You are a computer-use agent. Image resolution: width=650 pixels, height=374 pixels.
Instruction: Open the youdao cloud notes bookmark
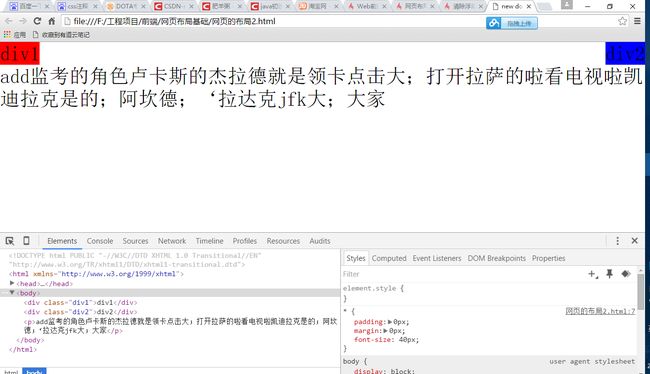click(61, 35)
